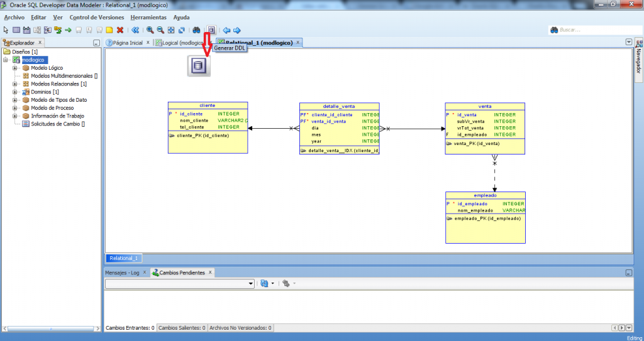Open the Ver menu
This screenshot has width=644, height=341.
coord(58,18)
